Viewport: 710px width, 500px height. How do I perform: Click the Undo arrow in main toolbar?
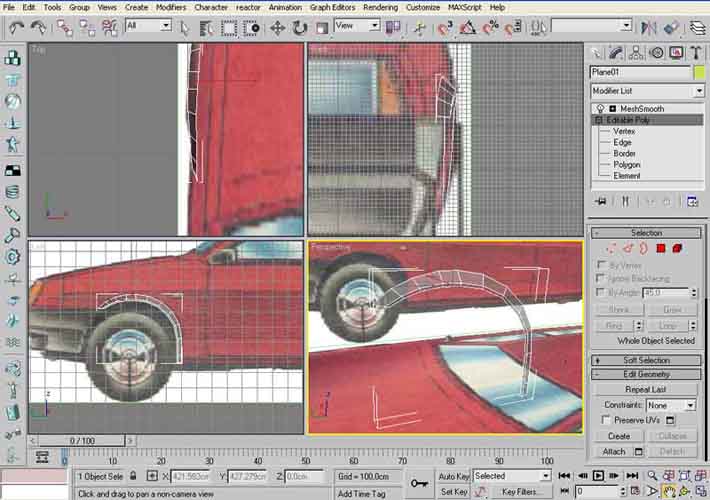tap(16, 27)
